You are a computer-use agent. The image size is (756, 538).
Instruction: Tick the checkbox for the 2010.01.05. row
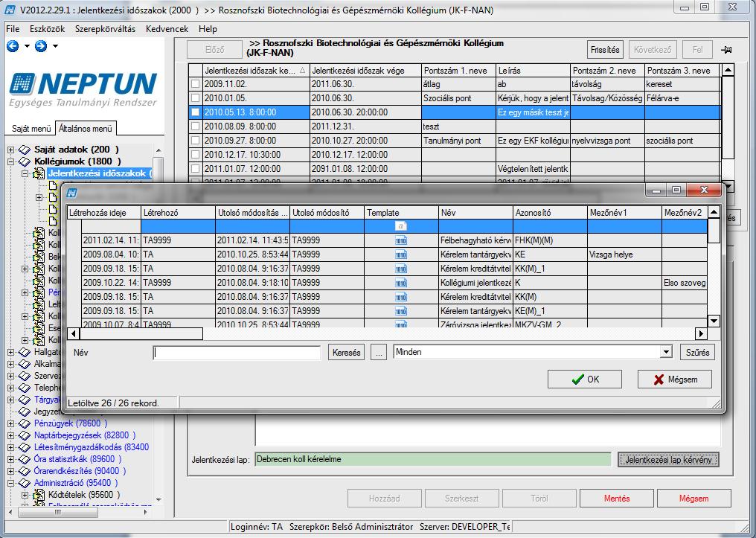tap(195, 98)
